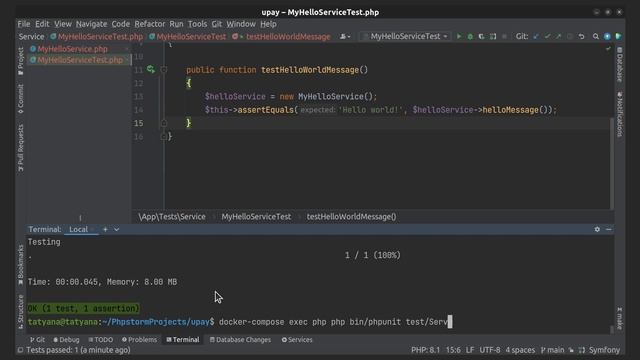
Task: Open the Code menu
Action: (x=120, y=24)
